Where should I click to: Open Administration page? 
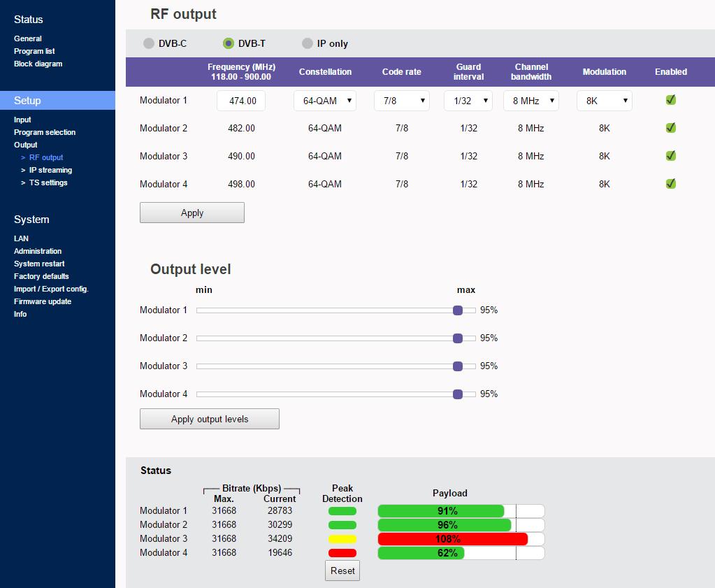(x=38, y=251)
